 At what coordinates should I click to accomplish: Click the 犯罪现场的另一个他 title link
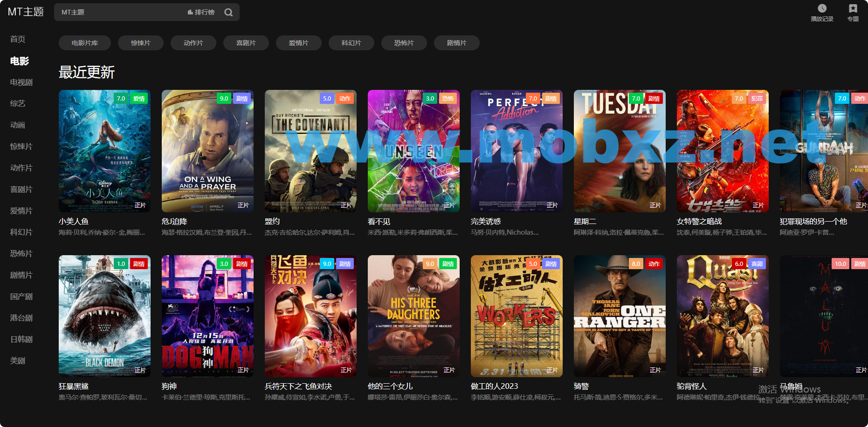(813, 222)
